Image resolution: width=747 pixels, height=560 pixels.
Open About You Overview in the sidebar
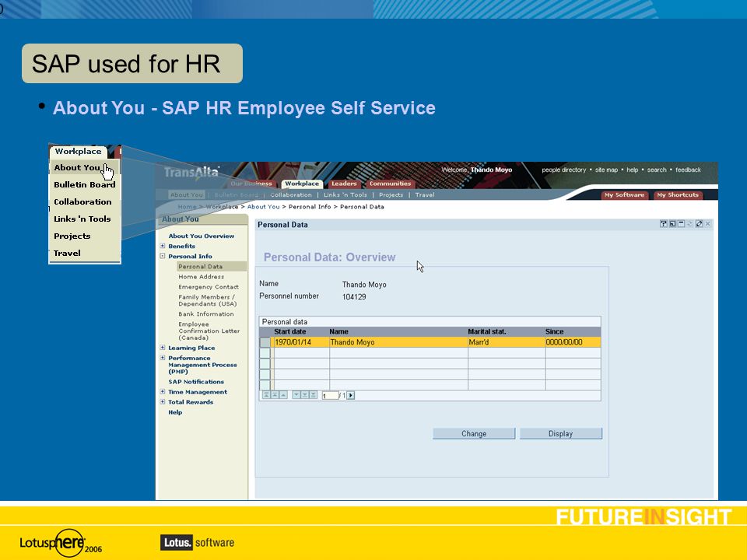click(x=201, y=236)
